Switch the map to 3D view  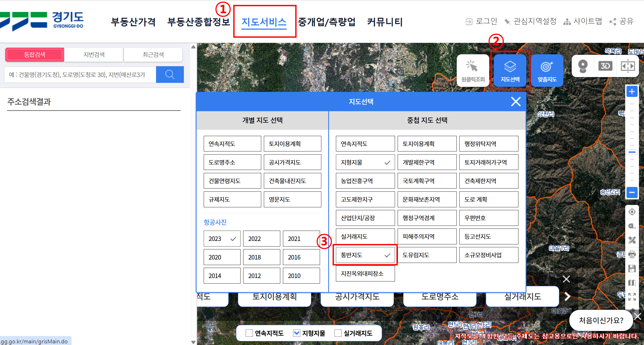(605, 66)
